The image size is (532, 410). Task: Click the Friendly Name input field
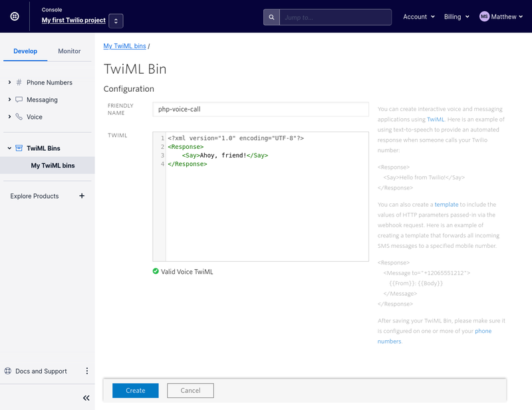point(260,109)
